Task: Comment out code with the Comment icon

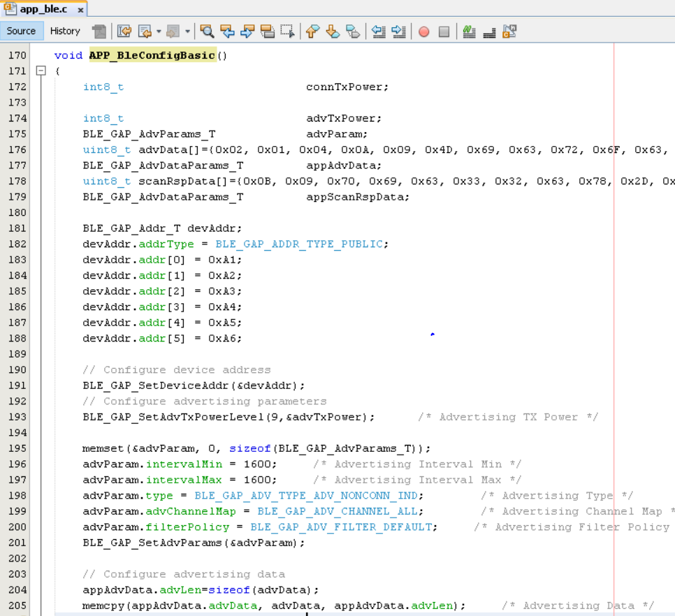Action: click(x=469, y=31)
